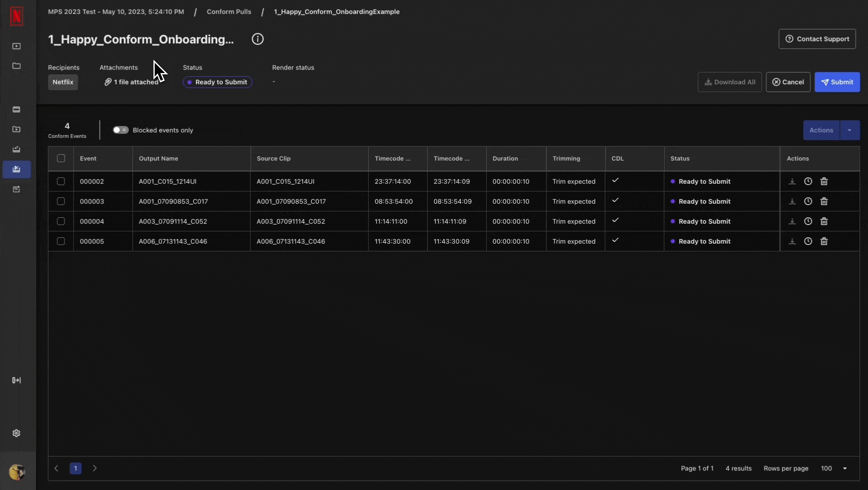Screen dimensions: 868x490
Task: Download event 000004 via its download icon
Action: click(x=792, y=221)
